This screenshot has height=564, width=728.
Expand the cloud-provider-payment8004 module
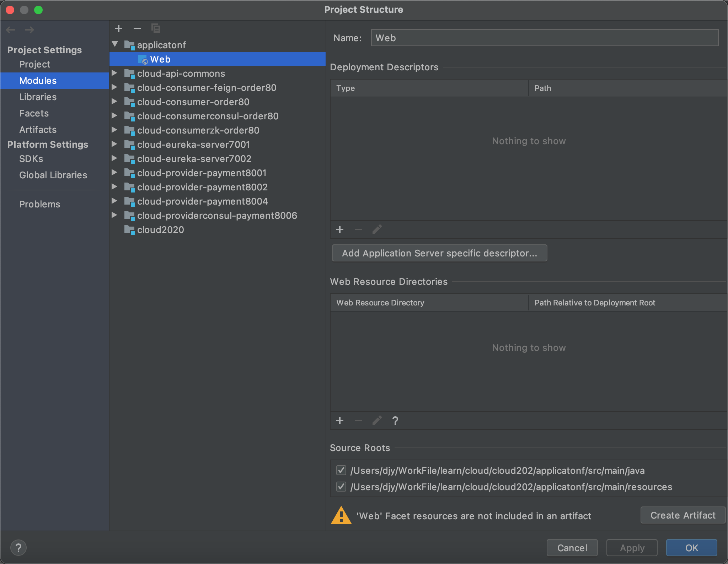pos(114,201)
